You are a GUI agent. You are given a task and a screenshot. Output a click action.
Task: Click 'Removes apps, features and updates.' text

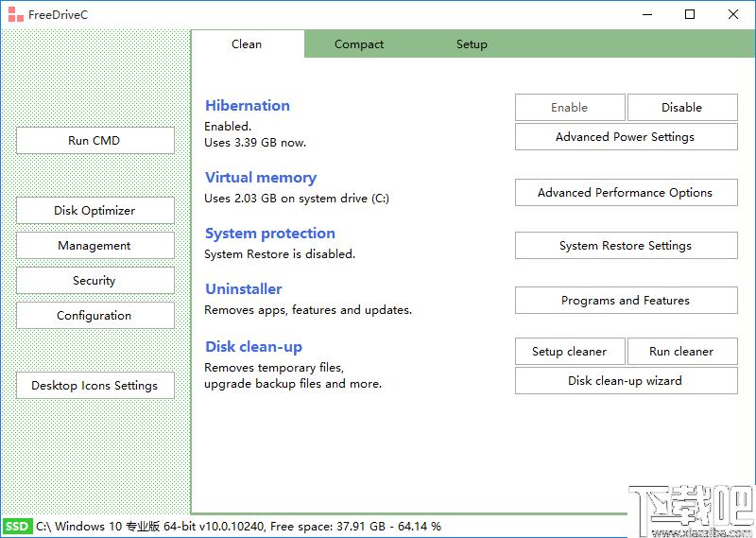308,310
